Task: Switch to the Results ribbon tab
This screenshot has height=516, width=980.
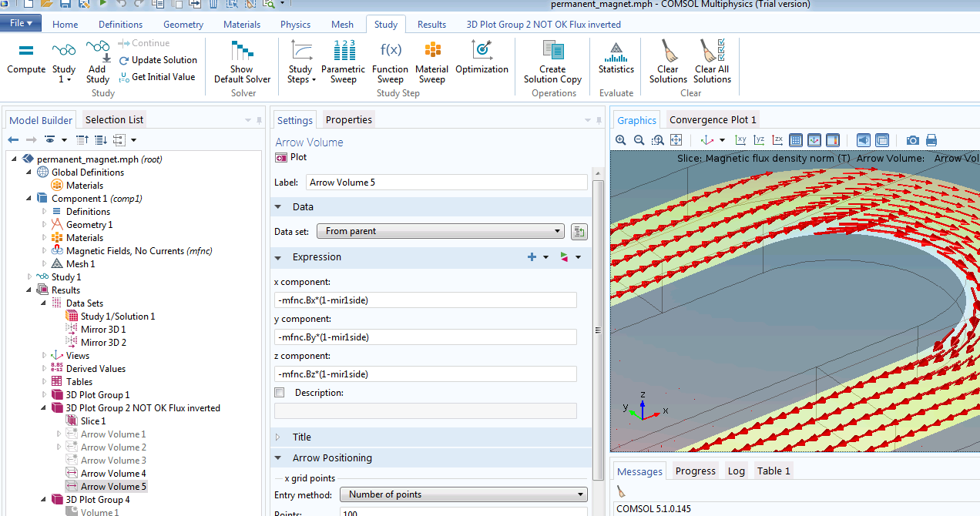Action: coord(431,24)
